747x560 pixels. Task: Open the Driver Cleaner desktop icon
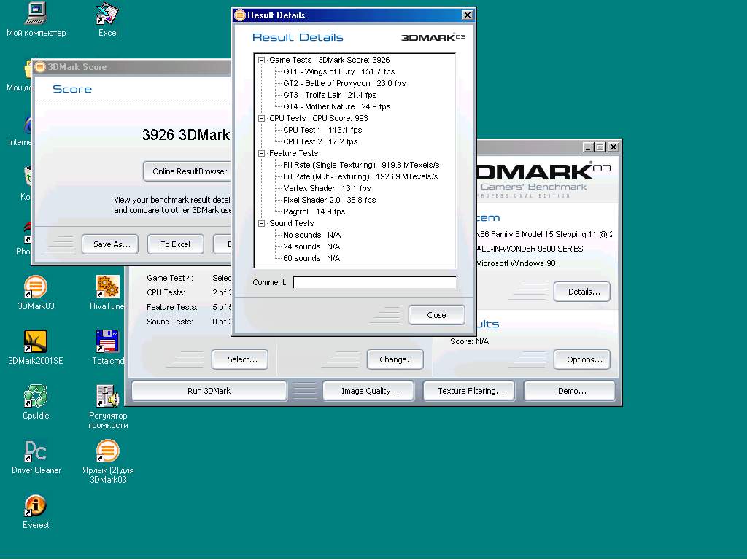coord(35,451)
